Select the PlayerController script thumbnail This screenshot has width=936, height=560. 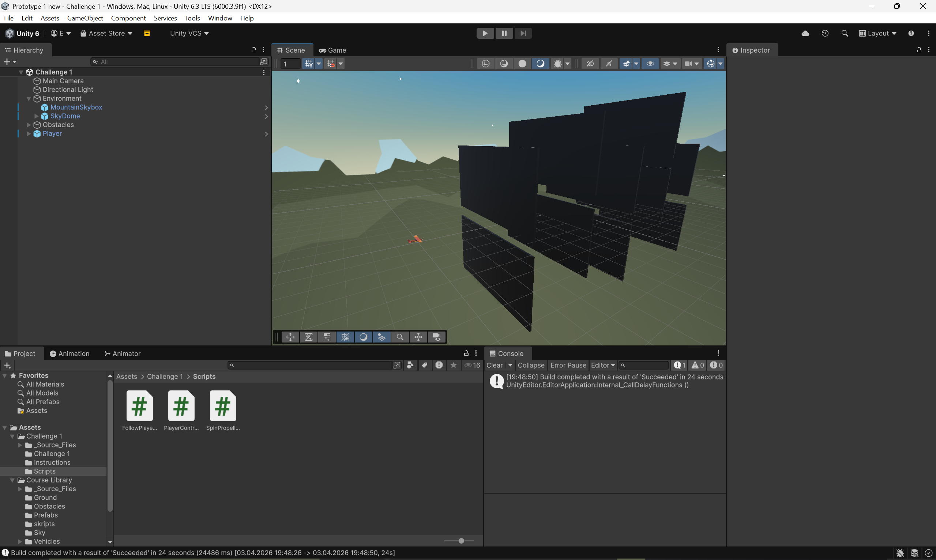click(181, 406)
